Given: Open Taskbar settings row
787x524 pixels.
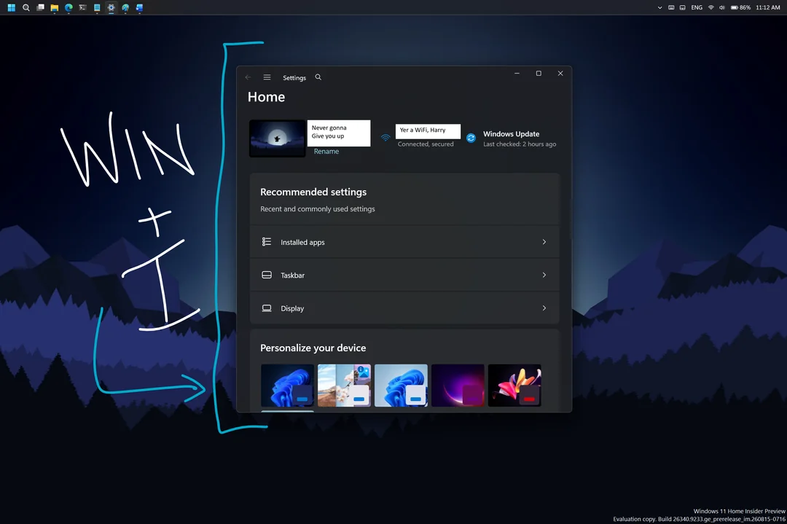Looking at the screenshot, I should coord(405,275).
